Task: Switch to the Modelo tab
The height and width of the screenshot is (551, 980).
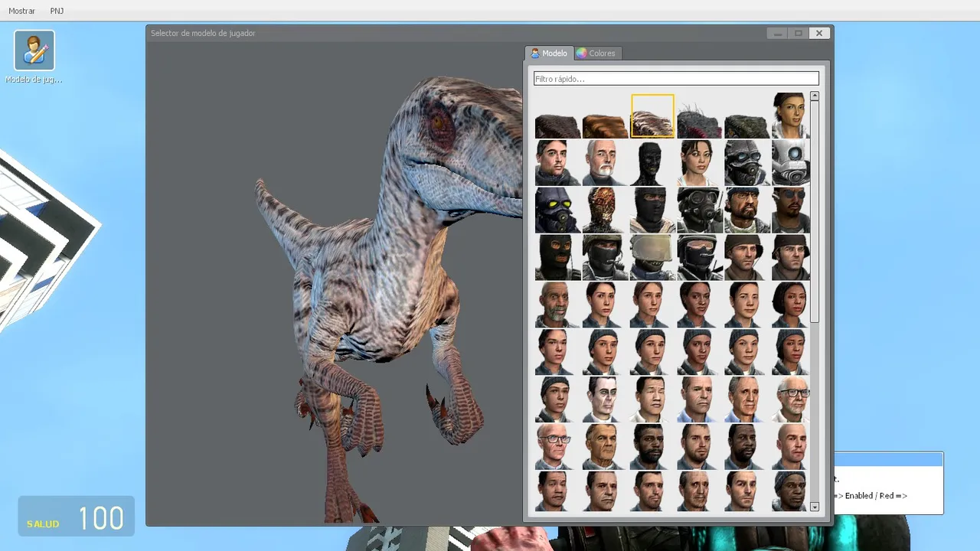Action: (549, 54)
